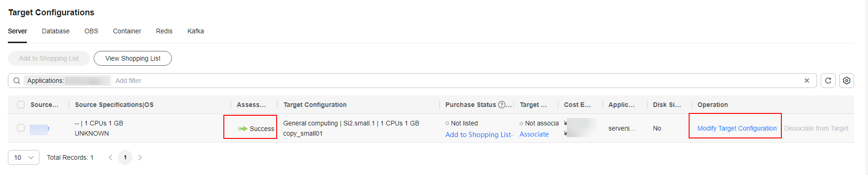This screenshot has height=175, width=868.
Task: Open the page size 10 dropdown
Action: pos(24,157)
